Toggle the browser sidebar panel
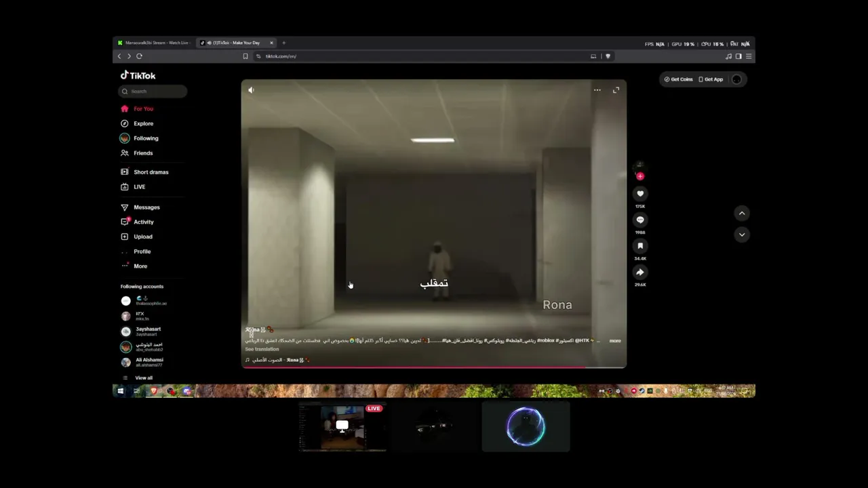 [738, 56]
